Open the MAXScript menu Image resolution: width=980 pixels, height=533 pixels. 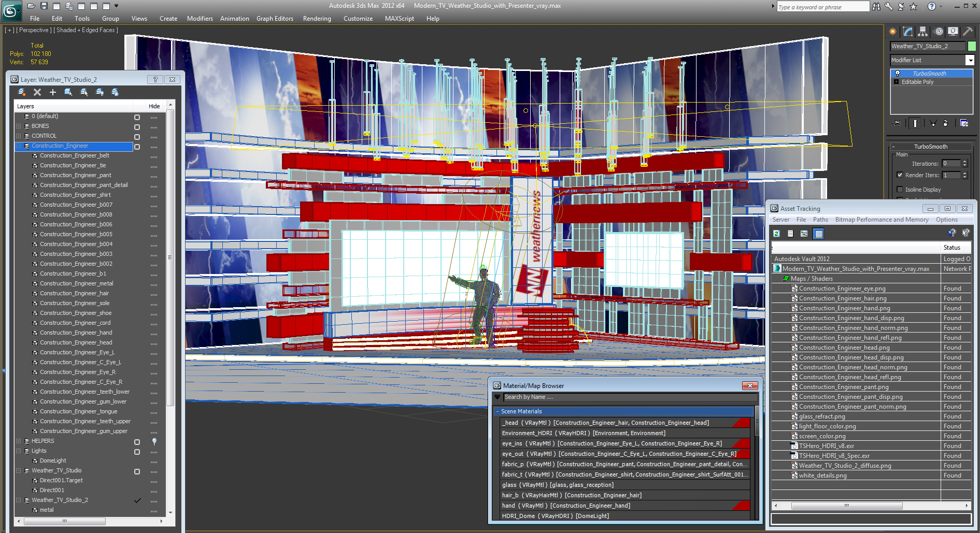click(400, 19)
